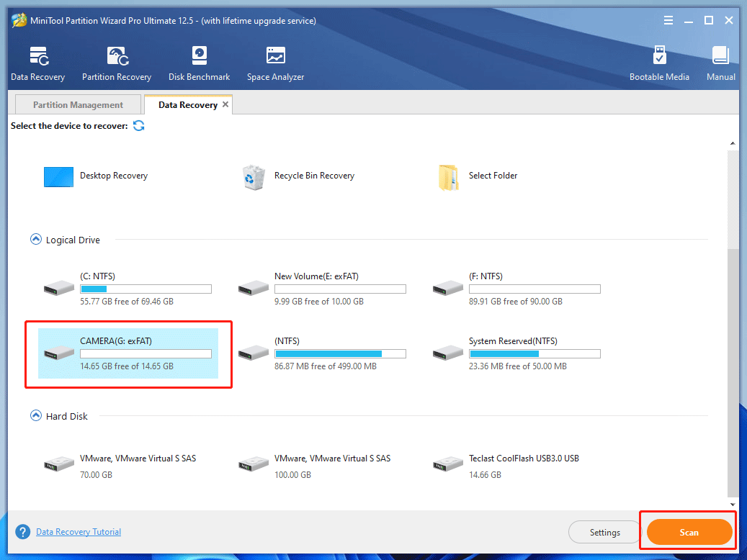Select the Data Recovery tab
The width and height of the screenshot is (747, 560).
pos(188,105)
